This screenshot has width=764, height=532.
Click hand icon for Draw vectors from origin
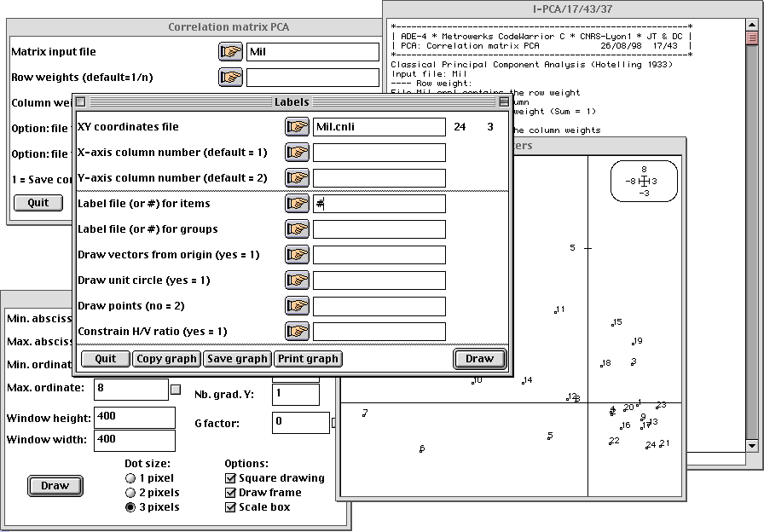point(296,255)
